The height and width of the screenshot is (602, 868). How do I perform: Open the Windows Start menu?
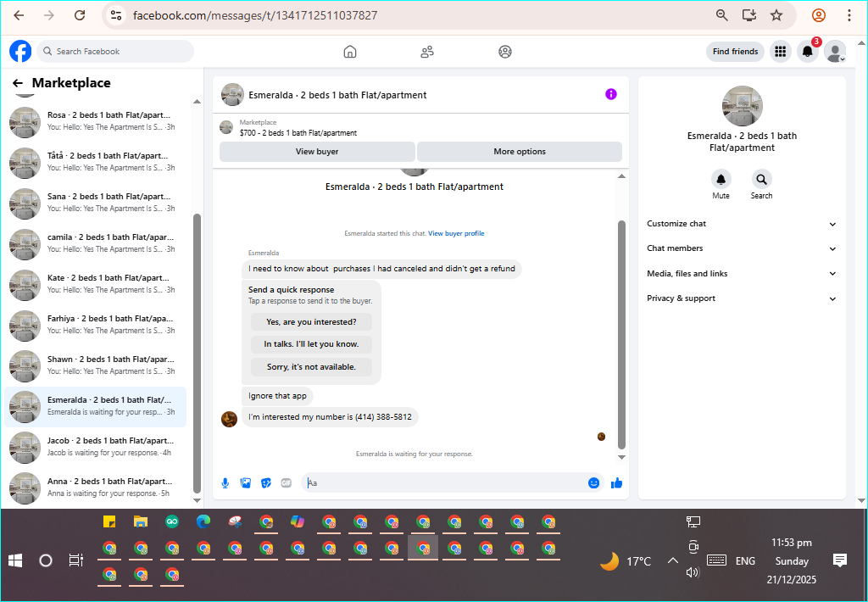coord(15,560)
